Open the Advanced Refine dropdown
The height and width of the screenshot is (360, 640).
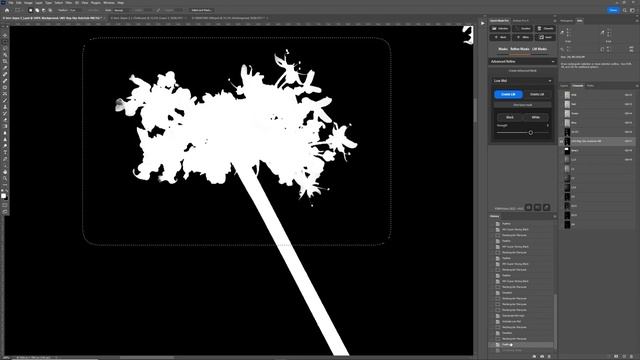click(x=522, y=62)
